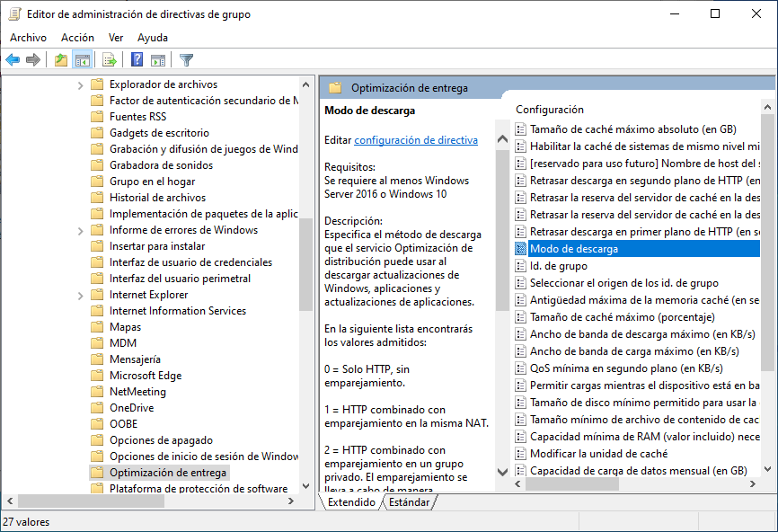Open the Archivo menu
Screen dimensions: 778x532
click(28, 38)
